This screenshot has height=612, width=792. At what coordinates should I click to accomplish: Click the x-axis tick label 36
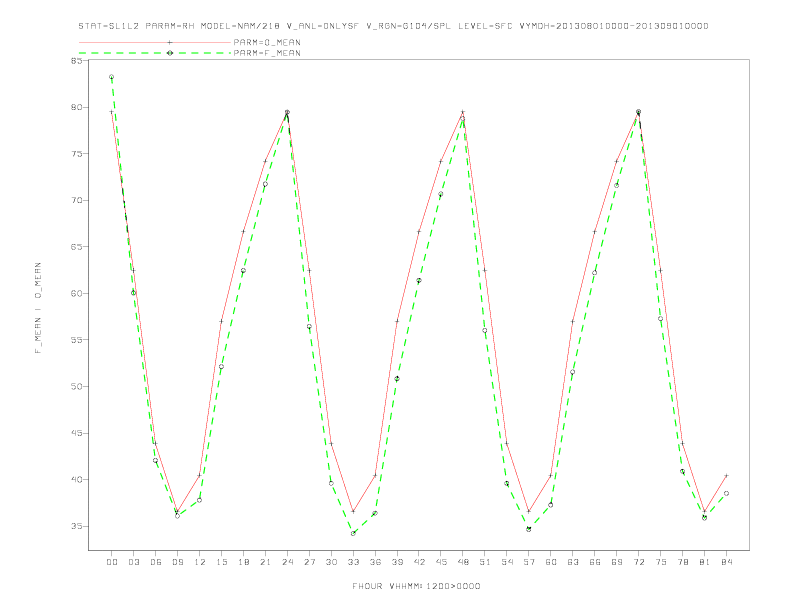pyautogui.click(x=375, y=562)
